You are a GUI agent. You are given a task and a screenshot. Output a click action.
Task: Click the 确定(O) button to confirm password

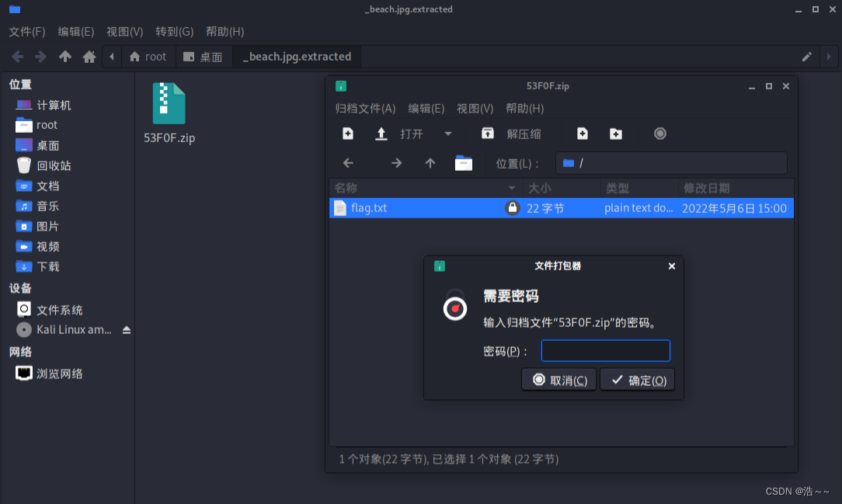(637, 379)
